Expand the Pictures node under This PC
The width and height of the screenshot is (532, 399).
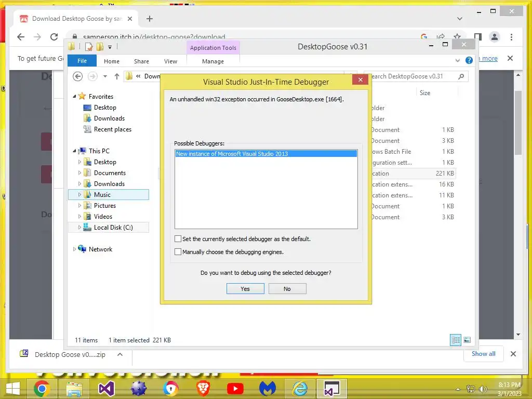click(79, 206)
